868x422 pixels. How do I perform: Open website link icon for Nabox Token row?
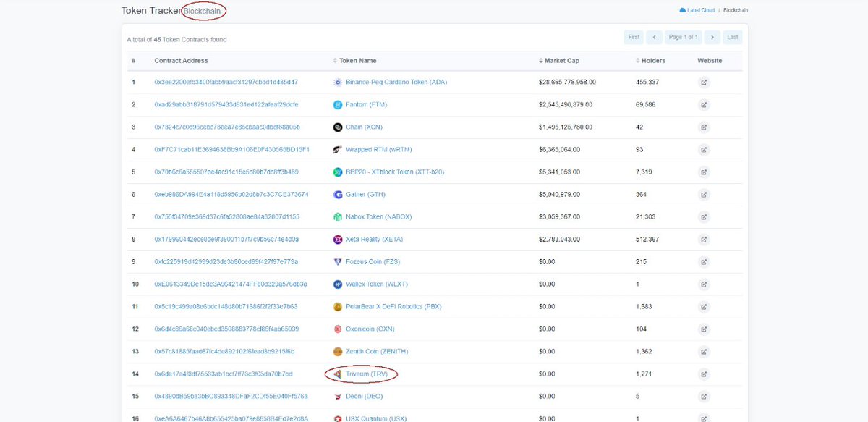(704, 217)
